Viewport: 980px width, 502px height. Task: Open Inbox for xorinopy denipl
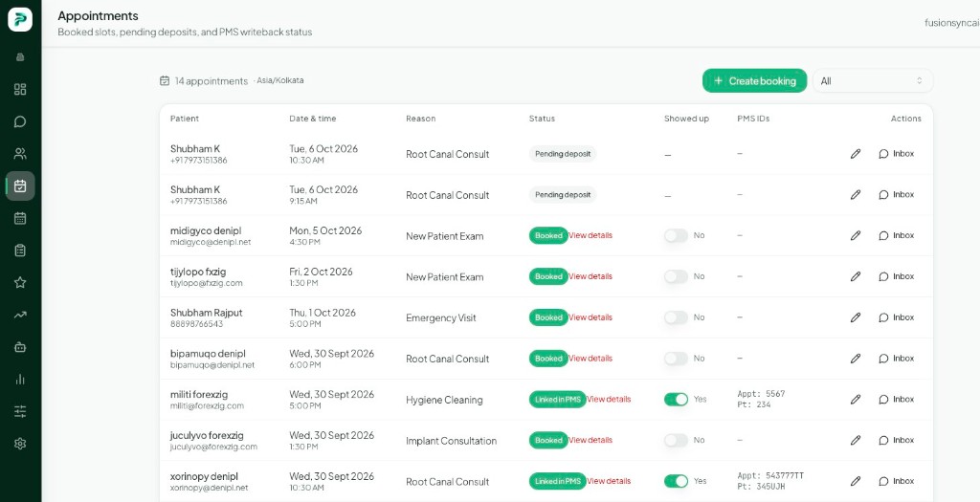[x=896, y=481]
